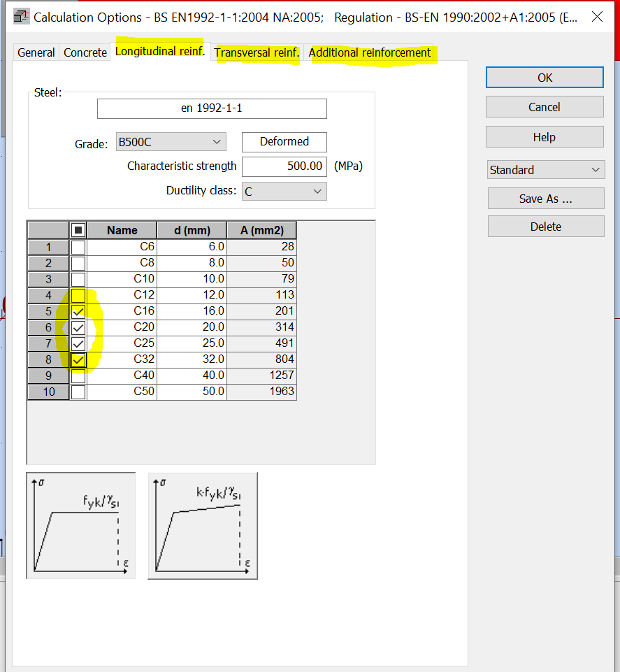Screen dimensions: 620x672
Task: Confirm settings with the OK button
Action: (x=544, y=77)
